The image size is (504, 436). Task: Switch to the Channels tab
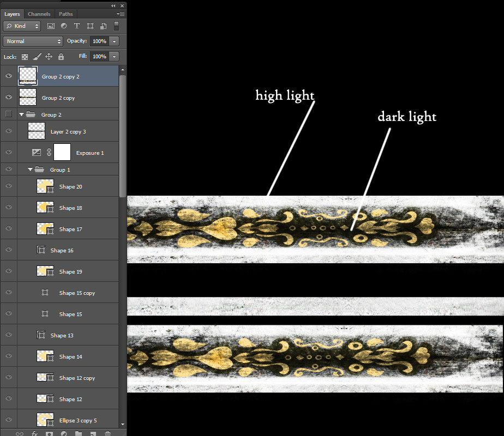point(39,14)
